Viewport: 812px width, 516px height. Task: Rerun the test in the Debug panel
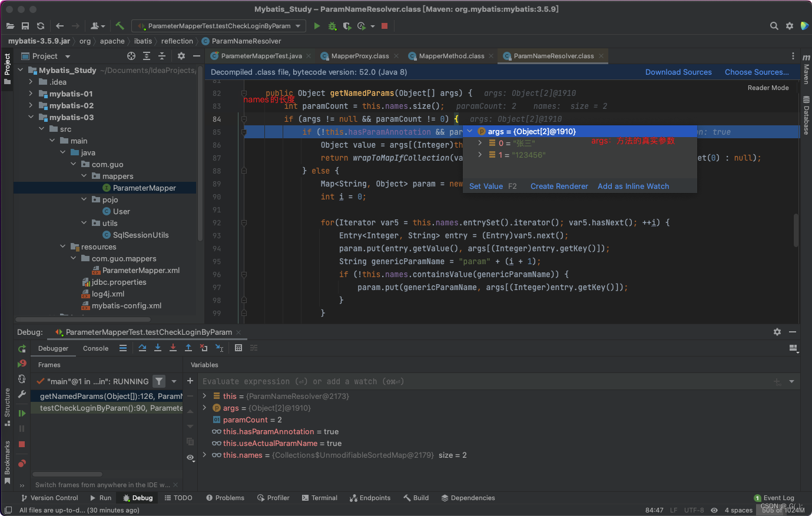point(22,349)
